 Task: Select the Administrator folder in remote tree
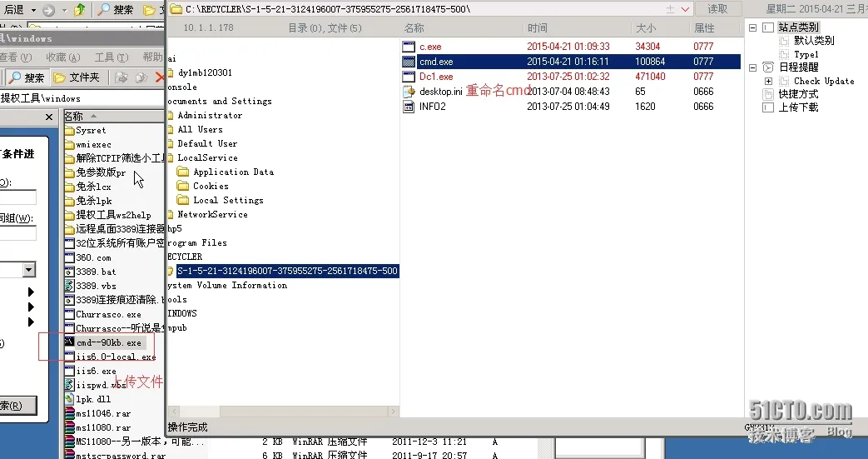pos(210,115)
